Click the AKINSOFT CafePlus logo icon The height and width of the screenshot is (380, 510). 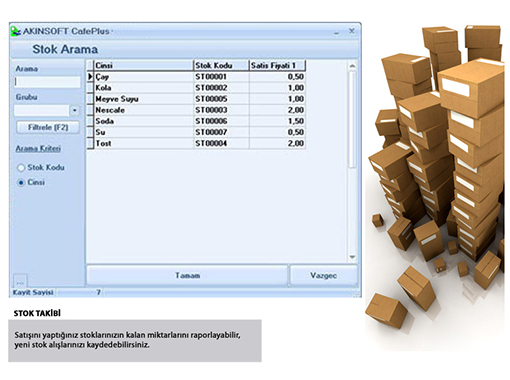[x=16, y=31]
